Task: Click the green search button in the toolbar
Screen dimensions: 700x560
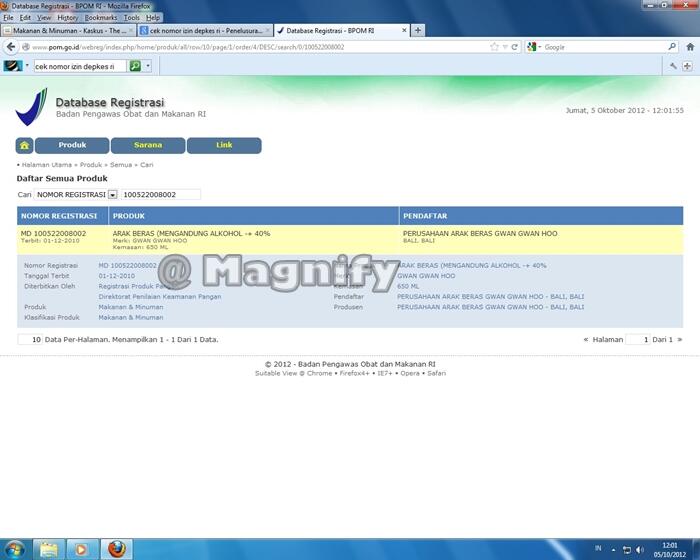Action: click(x=135, y=66)
